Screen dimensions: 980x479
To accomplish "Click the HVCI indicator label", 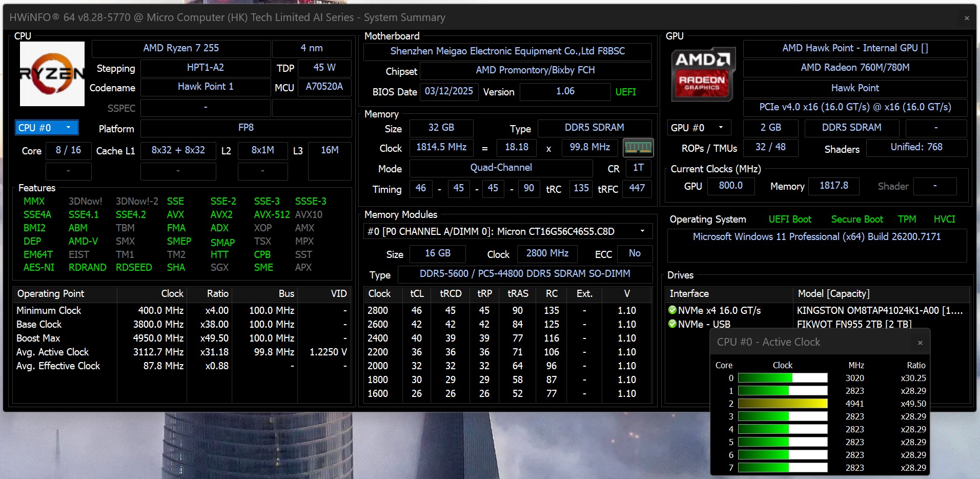I will coord(944,219).
